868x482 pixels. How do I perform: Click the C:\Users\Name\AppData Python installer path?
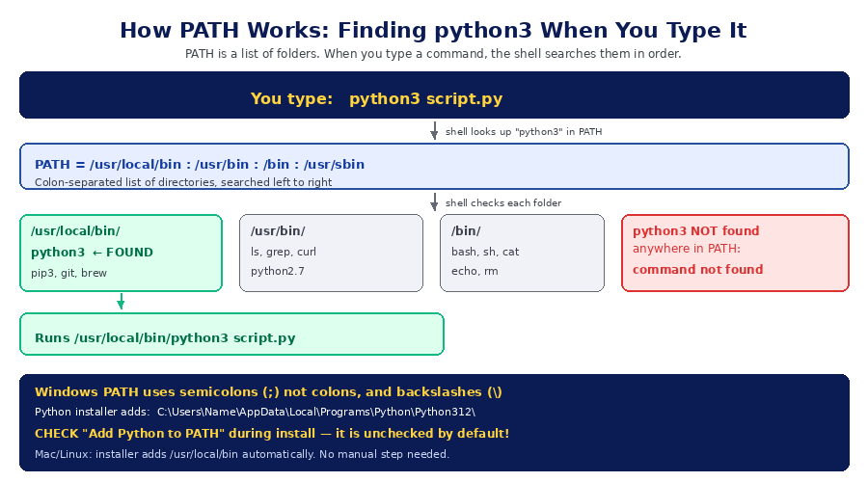coord(316,412)
